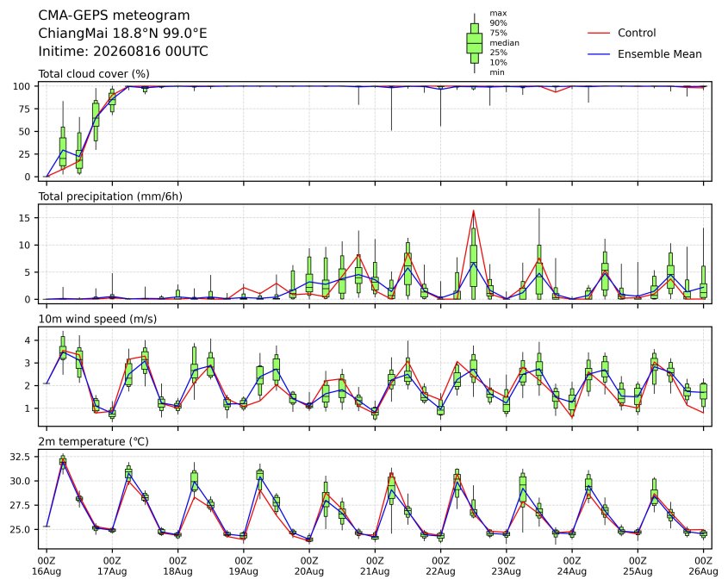Click the "min" label in box-plot legend
Screen dimensions: 728x586
point(497,72)
